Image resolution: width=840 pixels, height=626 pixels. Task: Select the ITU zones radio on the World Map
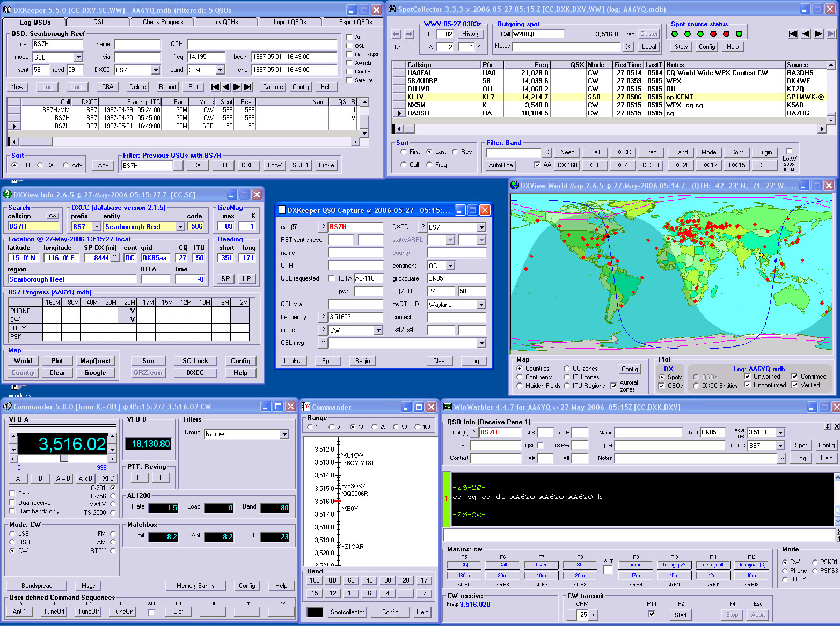coord(567,377)
